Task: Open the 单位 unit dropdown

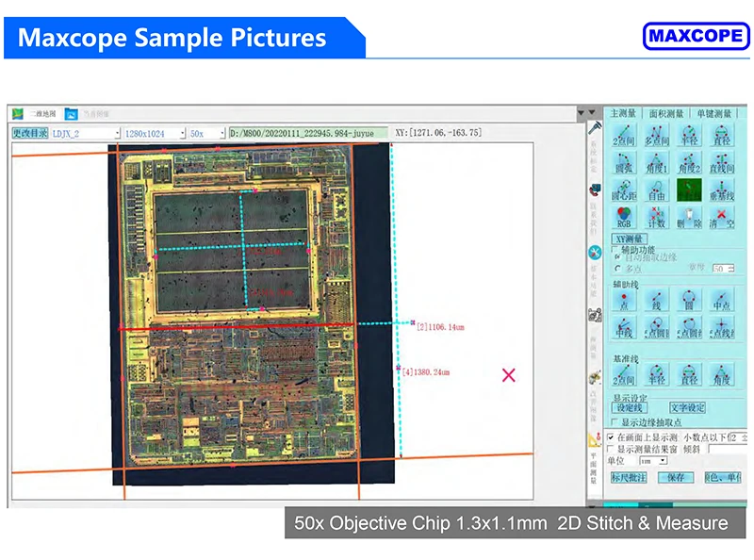Action: click(664, 461)
